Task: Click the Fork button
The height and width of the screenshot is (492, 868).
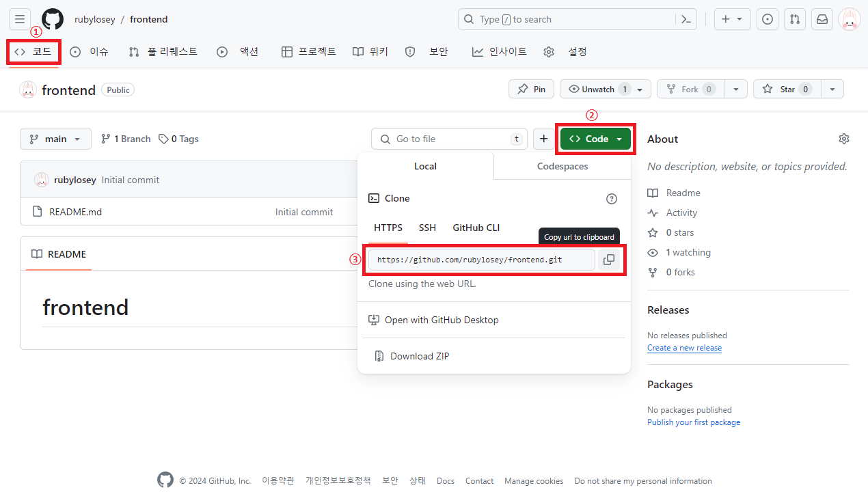Action: [x=690, y=90]
